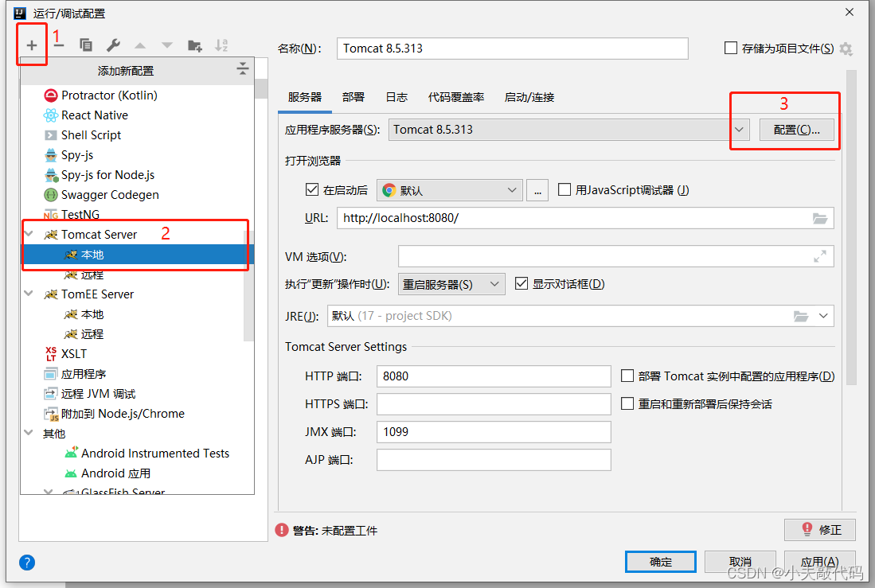Click the 取消 button
This screenshot has width=875, height=588.
740,562
